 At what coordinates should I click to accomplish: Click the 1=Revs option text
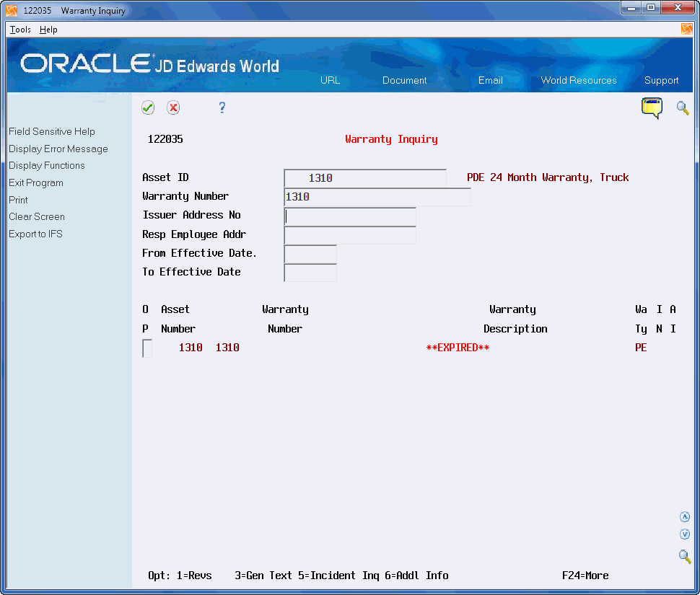coord(194,576)
